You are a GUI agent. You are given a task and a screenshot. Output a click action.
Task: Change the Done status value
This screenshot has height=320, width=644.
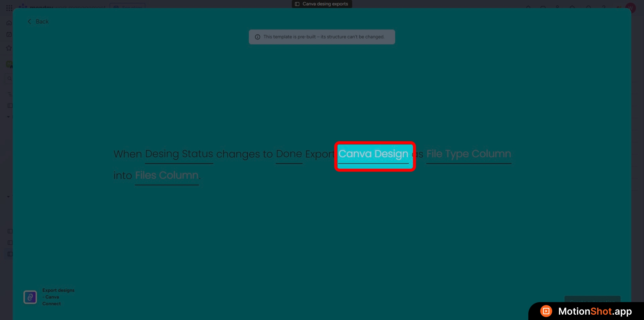(x=289, y=154)
